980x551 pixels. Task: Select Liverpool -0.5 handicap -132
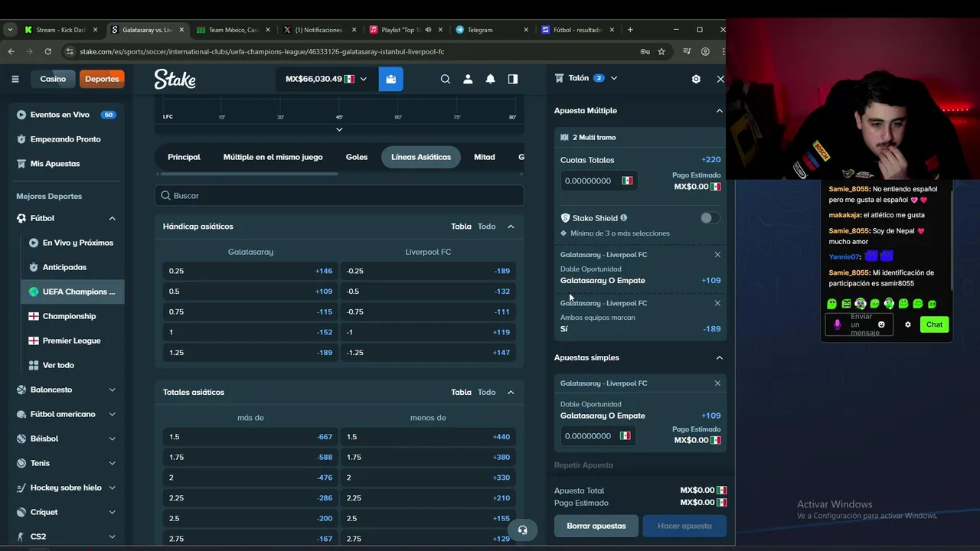point(428,292)
